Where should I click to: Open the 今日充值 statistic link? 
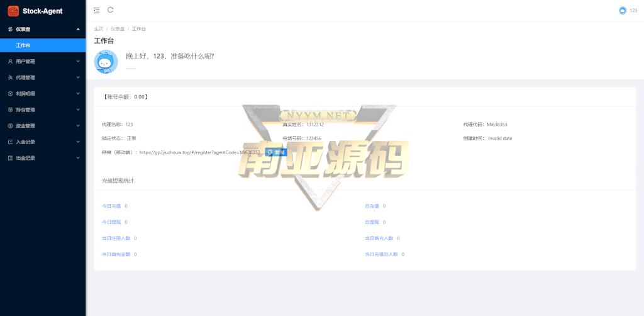click(x=111, y=206)
